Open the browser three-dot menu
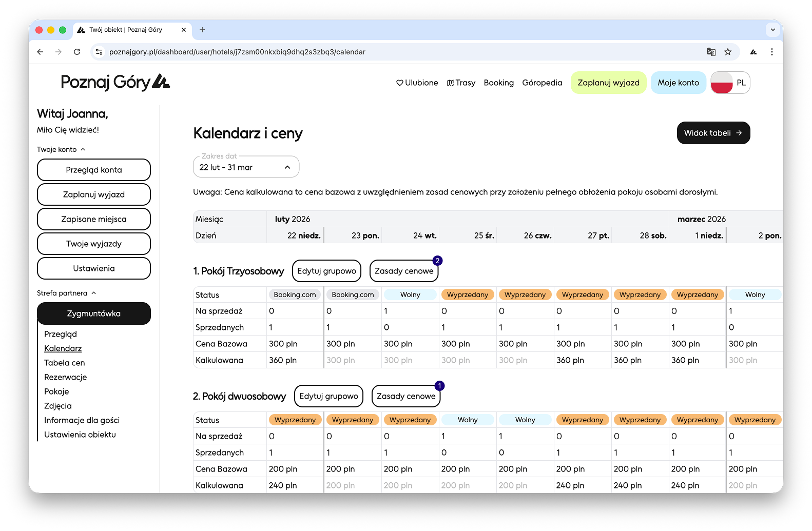812x531 pixels. point(772,52)
